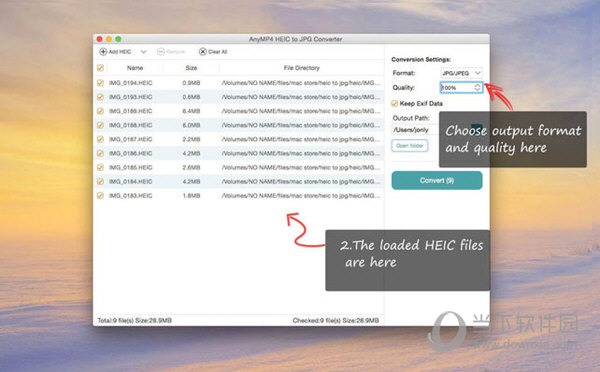Click the output path /Users/jonly field

coord(415,130)
